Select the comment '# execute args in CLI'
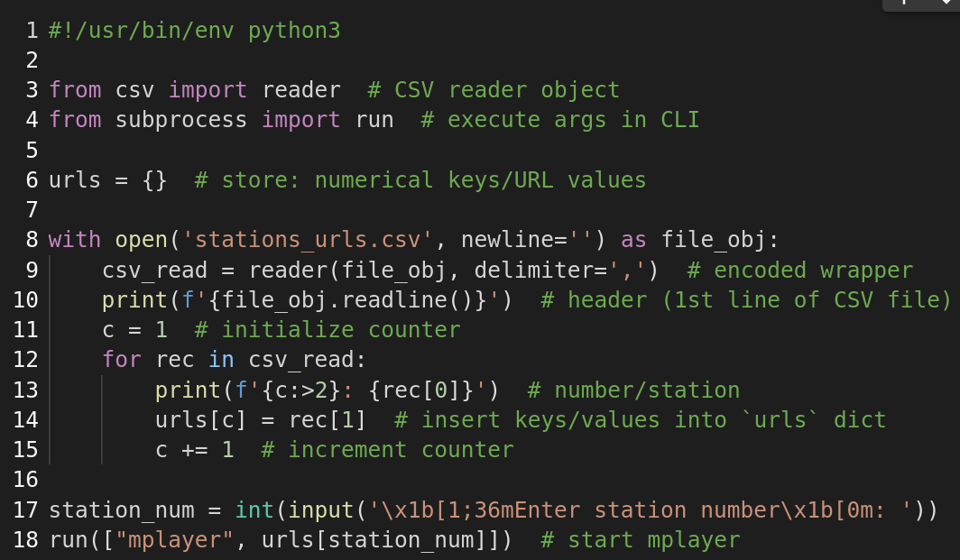Viewport: 960px width, 560px height. 560,120
